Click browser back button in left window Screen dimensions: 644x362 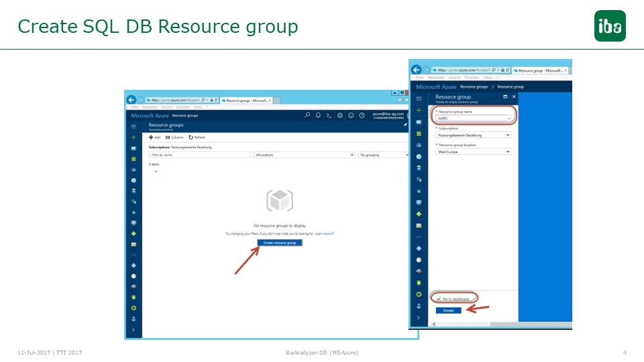(x=131, y=100)
